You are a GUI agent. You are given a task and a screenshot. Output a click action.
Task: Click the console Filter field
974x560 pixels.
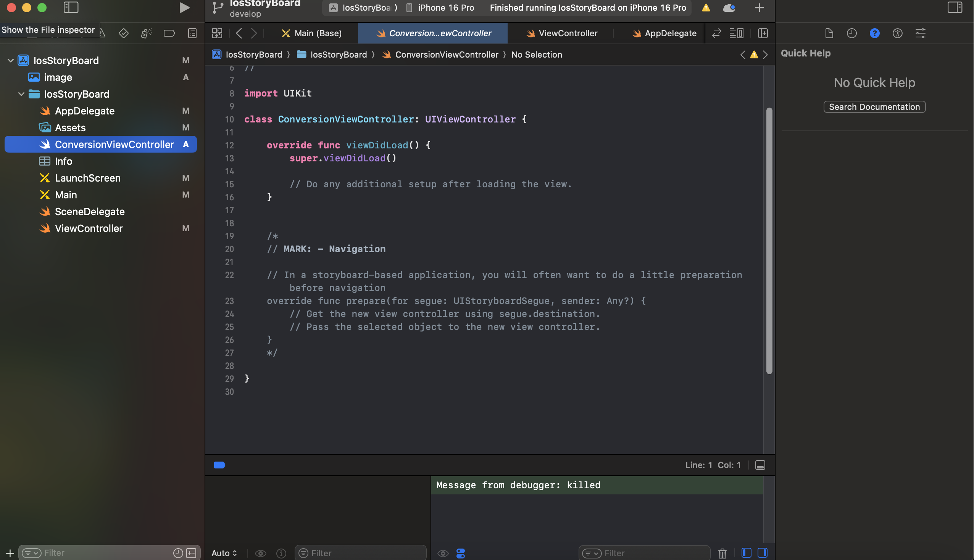coord(644,553)
